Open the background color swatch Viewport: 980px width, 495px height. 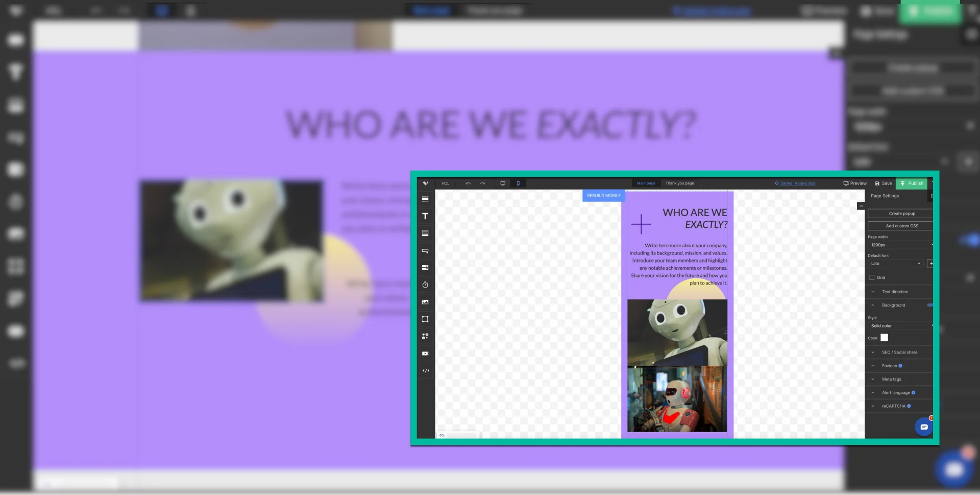[x=884, y=338]
